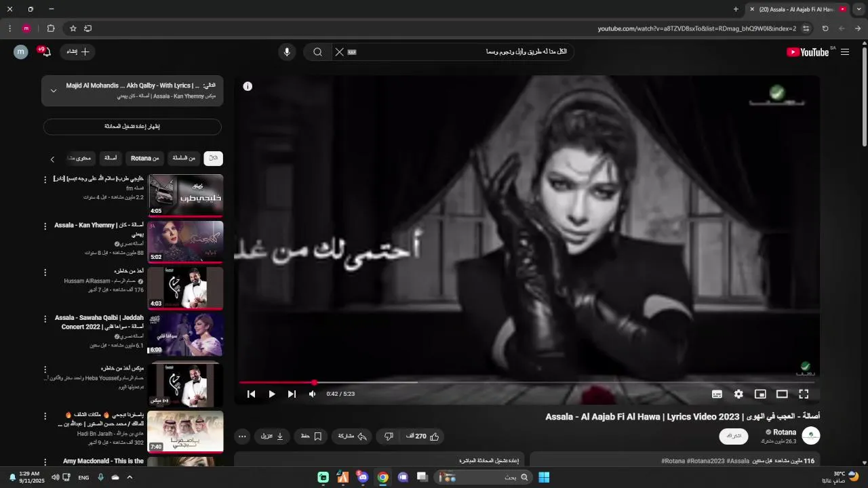Select the أصالة filter chip
This screenshot has width=868, height=488.
(x=111, y=159)
